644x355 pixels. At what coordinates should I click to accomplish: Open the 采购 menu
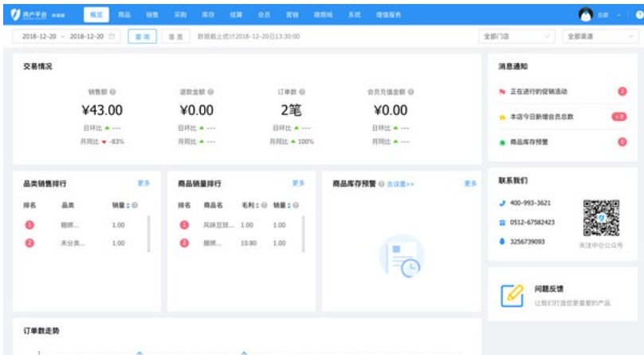click(180, 14)
